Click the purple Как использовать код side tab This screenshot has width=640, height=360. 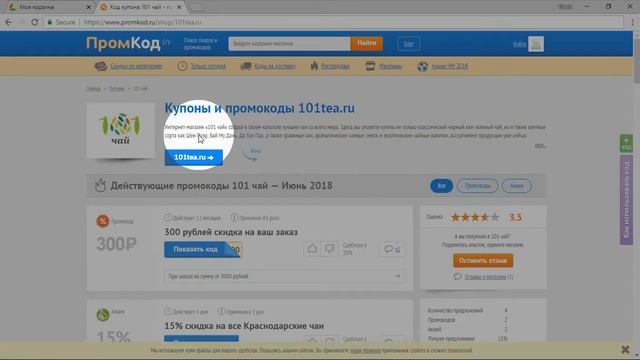point(626,200)
